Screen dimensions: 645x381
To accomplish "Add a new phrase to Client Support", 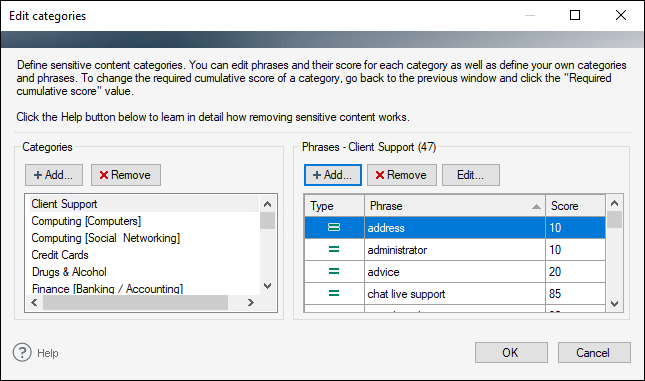I will [333, 175].
